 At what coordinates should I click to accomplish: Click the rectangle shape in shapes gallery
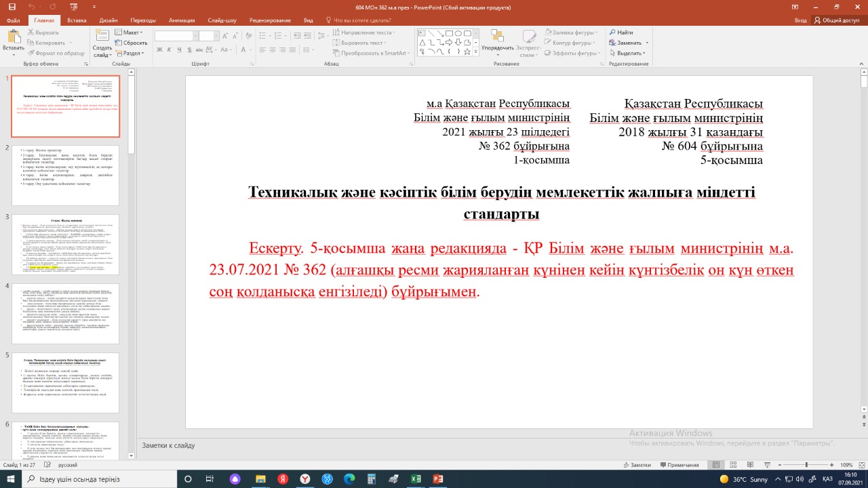point(449,33)
